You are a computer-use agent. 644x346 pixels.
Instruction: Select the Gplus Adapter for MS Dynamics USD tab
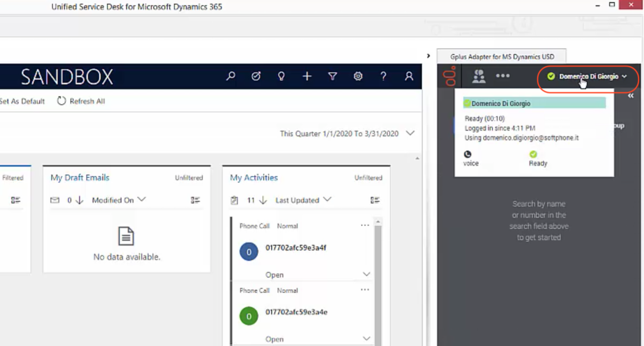tap(502, 56)
